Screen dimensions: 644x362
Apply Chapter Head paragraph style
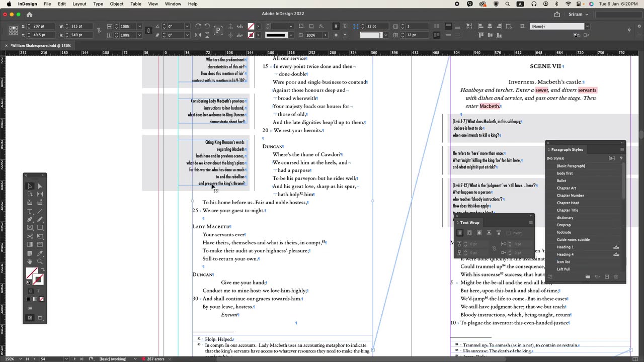(568, 203)
